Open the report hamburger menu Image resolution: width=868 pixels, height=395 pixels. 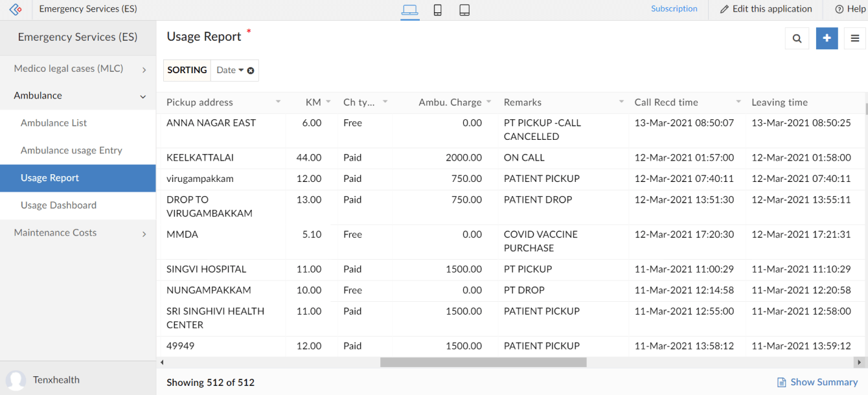click(x=855, y=38)
